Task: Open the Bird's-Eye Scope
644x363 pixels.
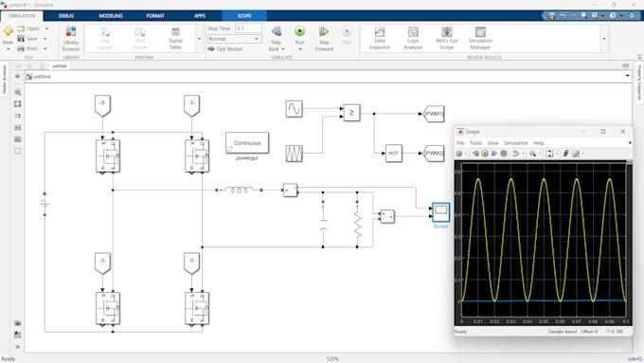Action: tap(446, 39)
